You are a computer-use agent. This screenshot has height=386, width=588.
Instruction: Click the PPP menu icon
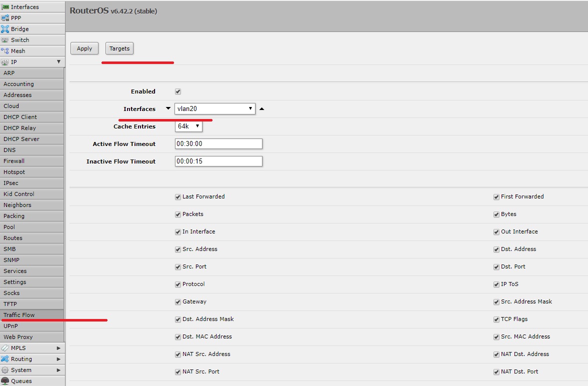[5, 18]
